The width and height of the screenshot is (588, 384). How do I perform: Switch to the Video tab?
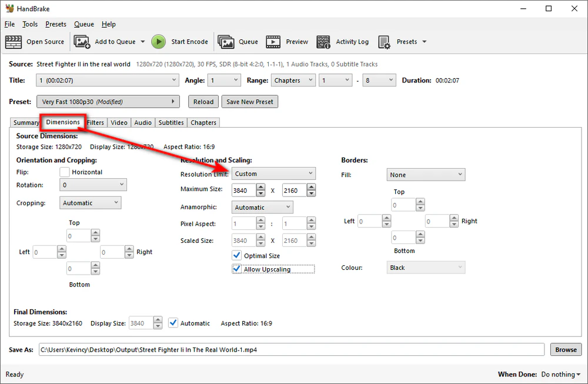pos(119,122)
